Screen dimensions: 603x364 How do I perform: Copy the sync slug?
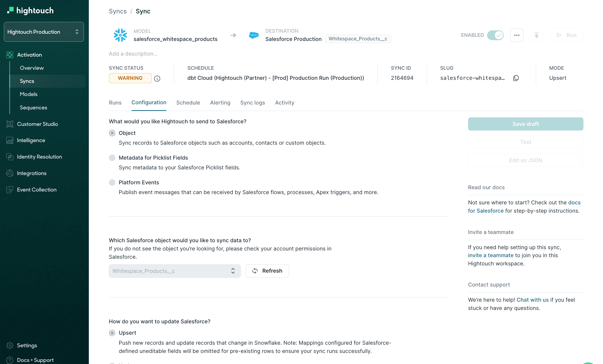[516, 78]
